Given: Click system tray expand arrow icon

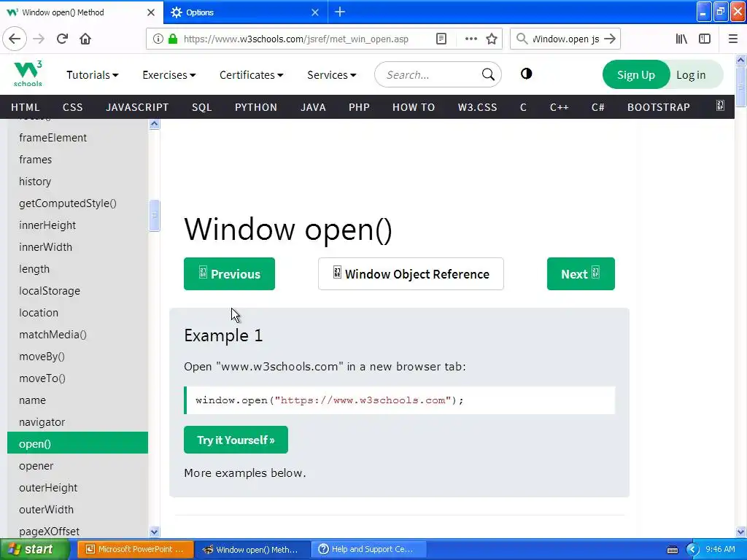Looking at the screenshot, I should [692, 550].
